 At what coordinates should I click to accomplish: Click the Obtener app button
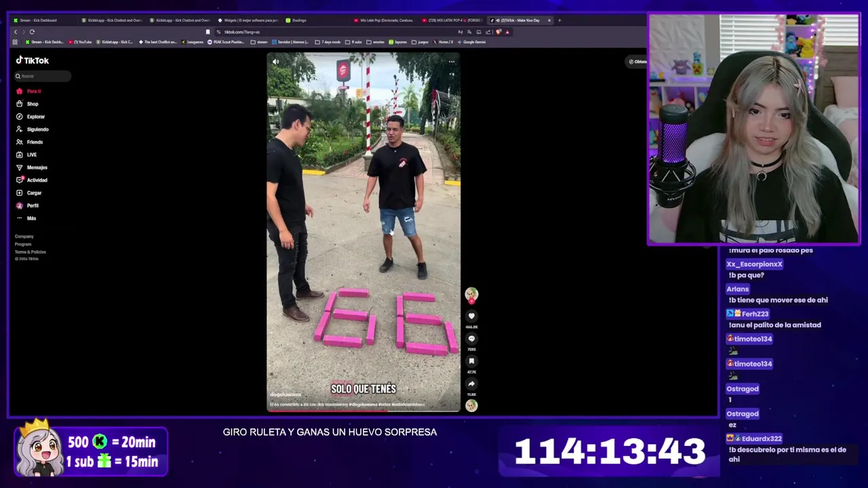pyautogui.click(x=637, y=62)
